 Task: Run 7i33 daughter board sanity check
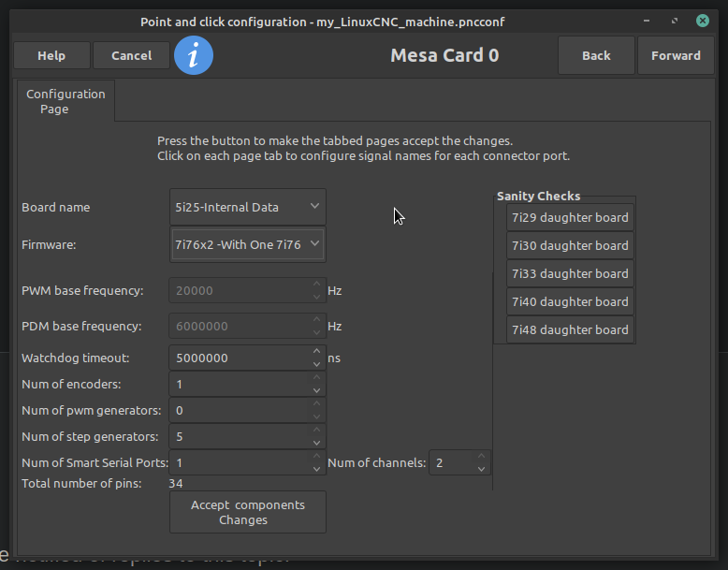[x=570, y=273]
